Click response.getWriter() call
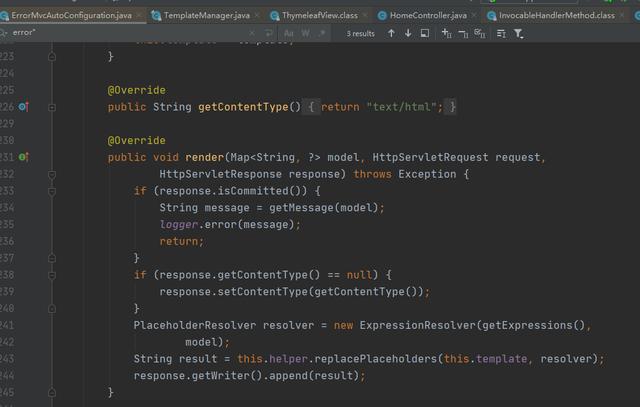This screenshot has height=407, width=640. click(x=198, y=376)
